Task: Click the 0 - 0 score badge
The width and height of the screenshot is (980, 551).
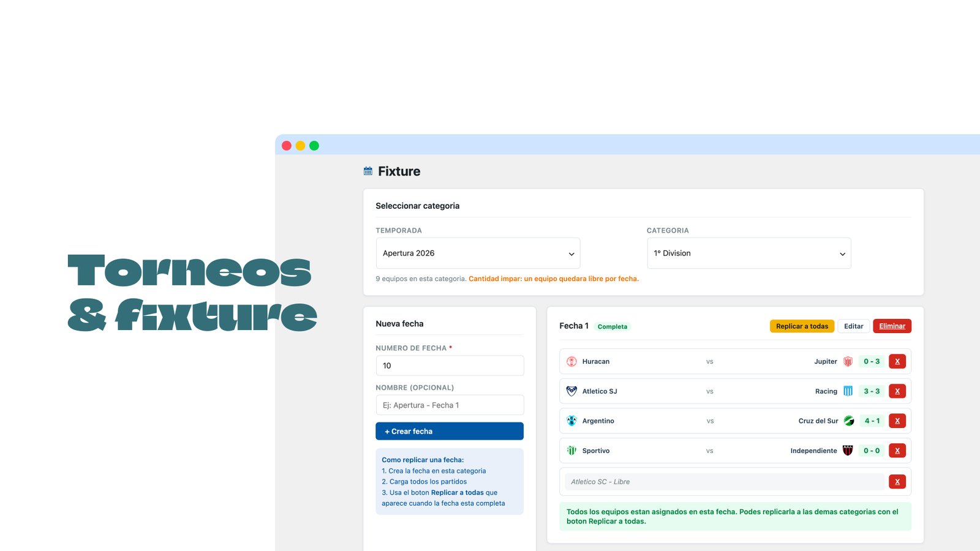Action: 872,451
